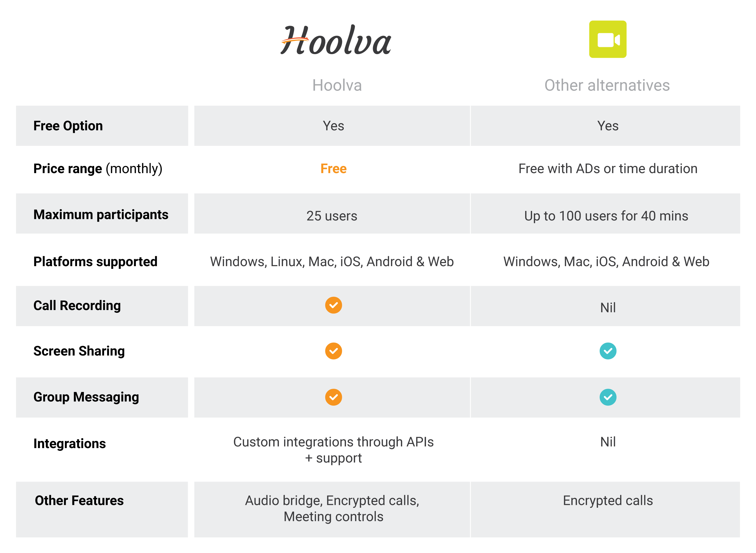
Task: Select Hoolva's orange Group Messaging checkmark
Action: (334, 397)
